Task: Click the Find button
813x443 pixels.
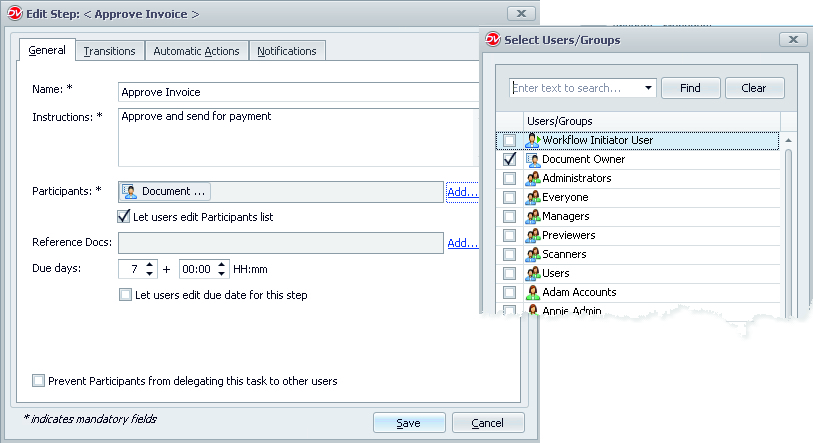Action: pos(691,88)
